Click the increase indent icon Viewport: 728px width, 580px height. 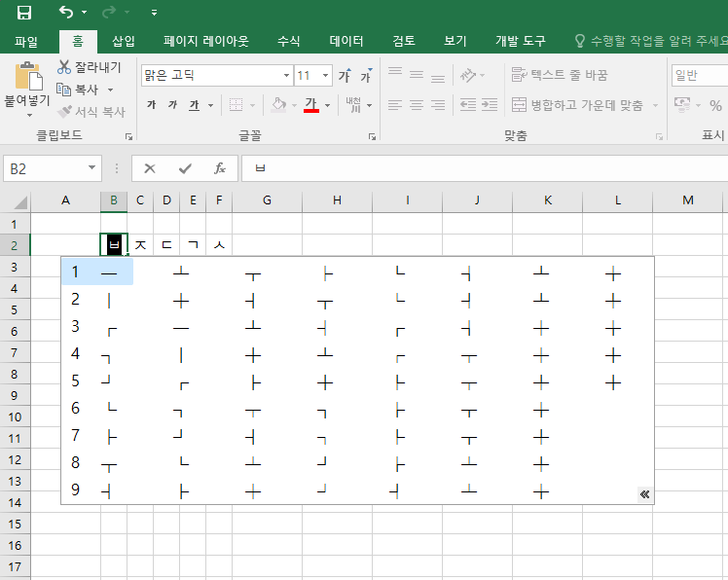pos(490,105)
